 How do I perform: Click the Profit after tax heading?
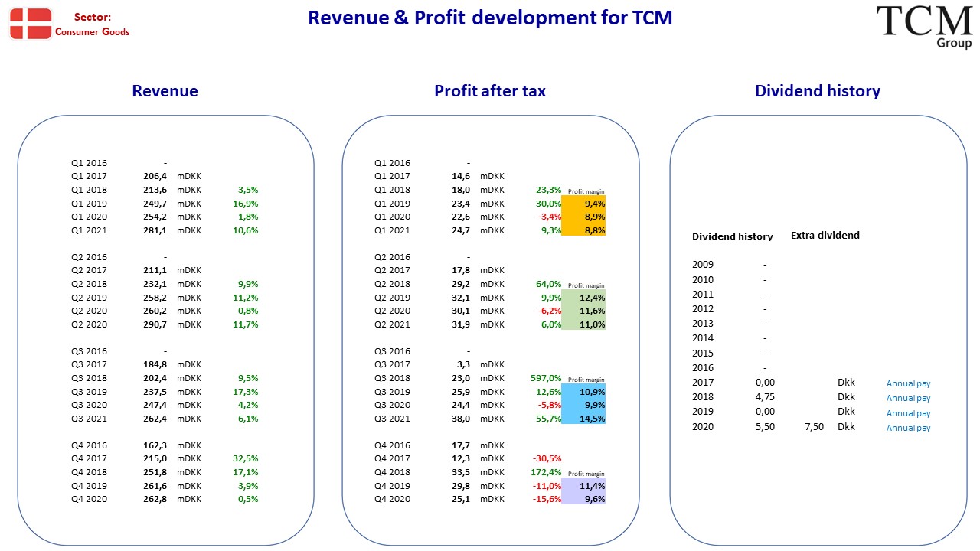490,91
